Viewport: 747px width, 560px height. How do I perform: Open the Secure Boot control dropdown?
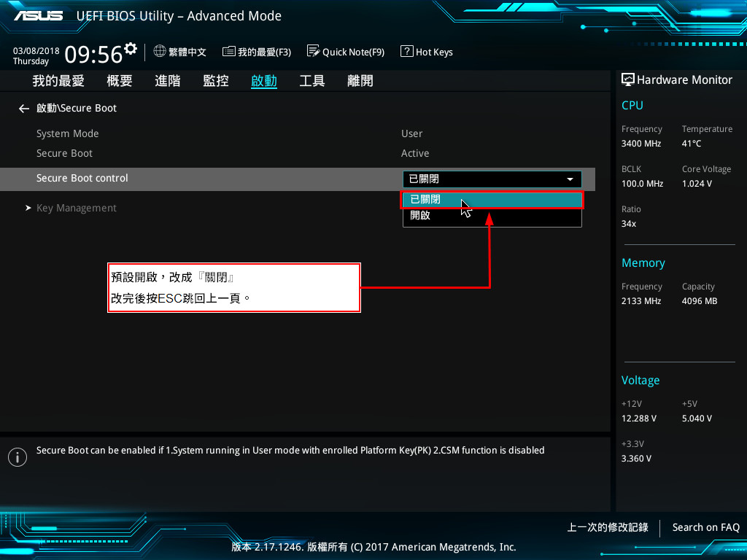[492, 179]
